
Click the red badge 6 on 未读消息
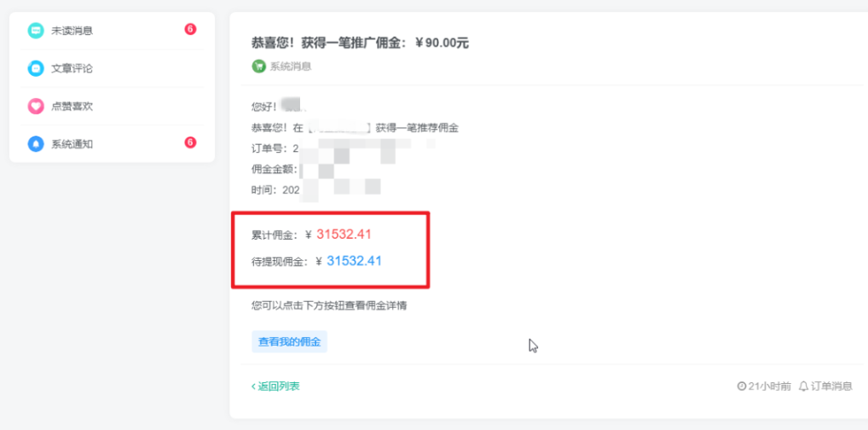pos(190,29)
